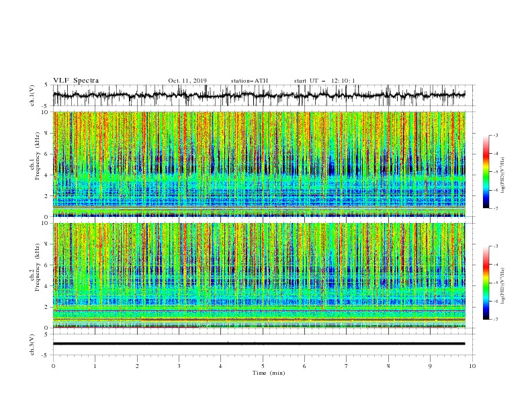Click the "-7" tick on ch.2 colorbar
The width and height of the screenshot is (532, 411).
coord(495,319)
